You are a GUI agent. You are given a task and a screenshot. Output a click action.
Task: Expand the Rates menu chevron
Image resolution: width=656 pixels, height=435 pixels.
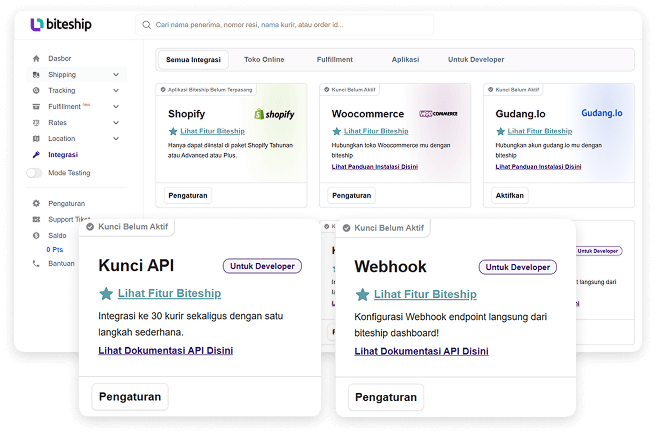(x=116, y=123)
